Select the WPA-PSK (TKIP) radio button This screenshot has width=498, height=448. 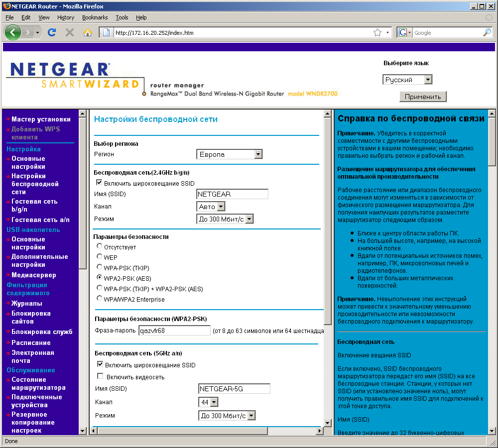coord(100,267)
